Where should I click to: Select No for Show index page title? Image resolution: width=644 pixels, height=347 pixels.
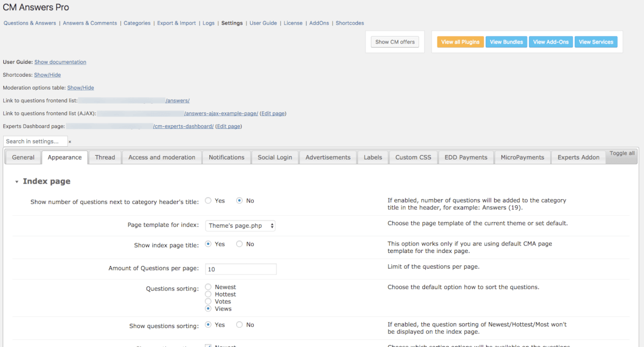pos(239,244)
